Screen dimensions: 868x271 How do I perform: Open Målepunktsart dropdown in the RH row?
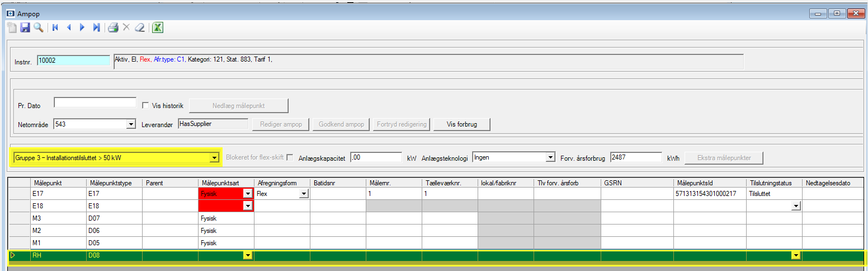pyautogui.click(x=248, y=255)
